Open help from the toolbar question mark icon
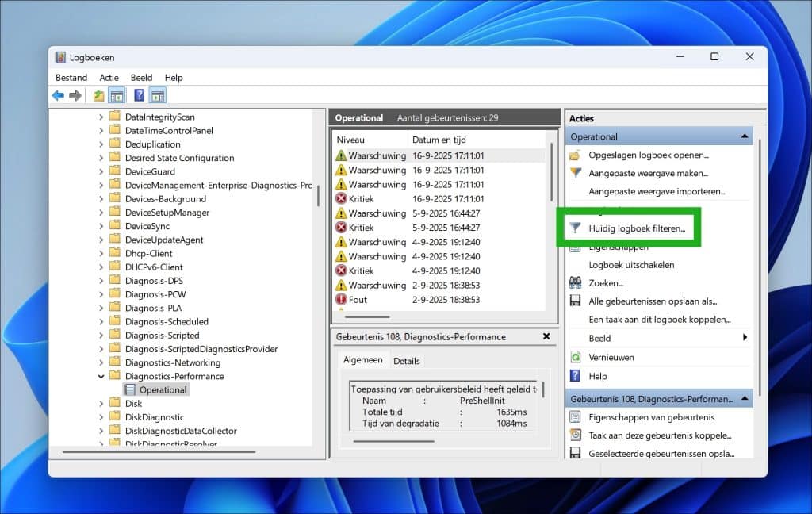Image resolution: width=812 pixels, height=514 pixels. pos(140,95)
